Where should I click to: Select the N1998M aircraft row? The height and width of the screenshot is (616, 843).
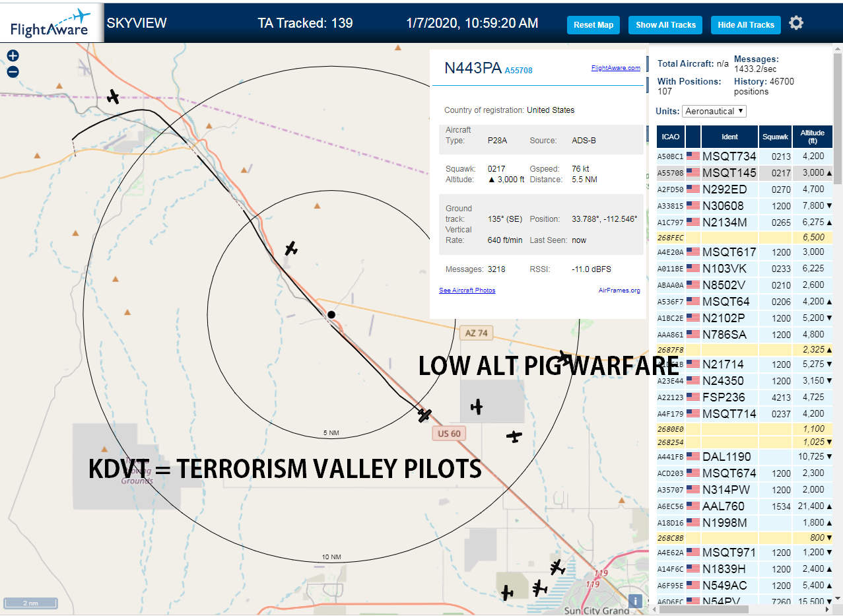click(745, 523)
